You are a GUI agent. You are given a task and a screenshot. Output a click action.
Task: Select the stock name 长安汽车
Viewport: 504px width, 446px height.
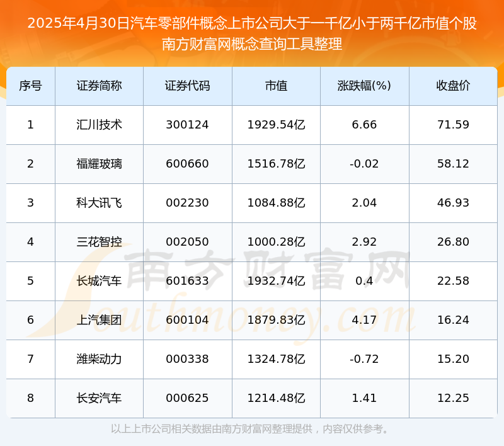99,398
